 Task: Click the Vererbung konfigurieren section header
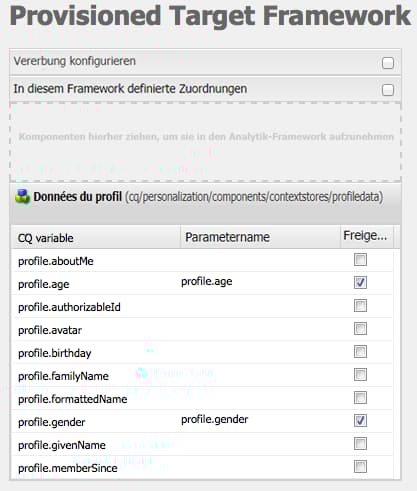(x=205, y=62)
